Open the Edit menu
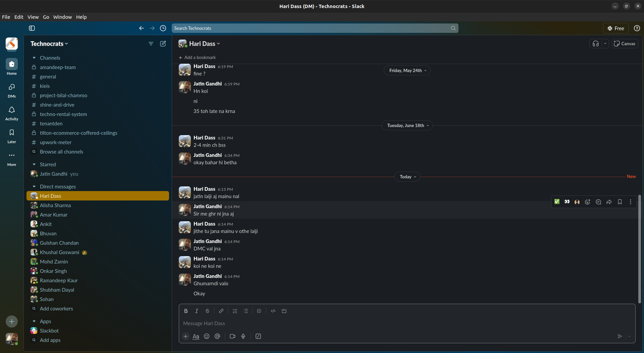644x353 pixels. (19, 17)
